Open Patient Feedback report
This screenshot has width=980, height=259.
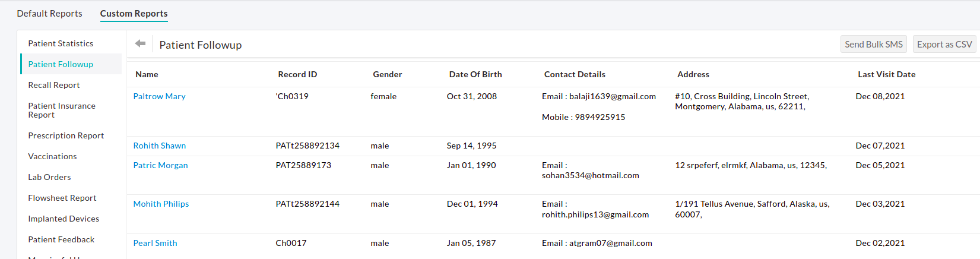[61, 239]
